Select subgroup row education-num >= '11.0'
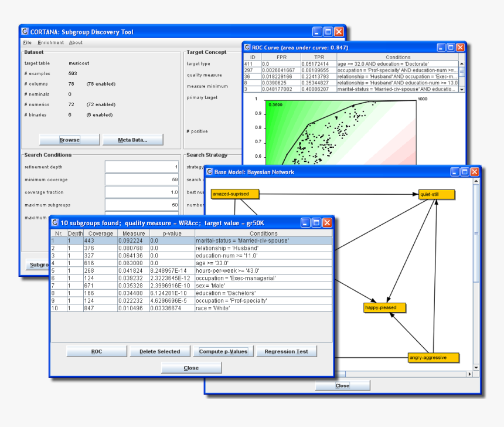Screen dimensions: 504x427 [x=191, y=256]
